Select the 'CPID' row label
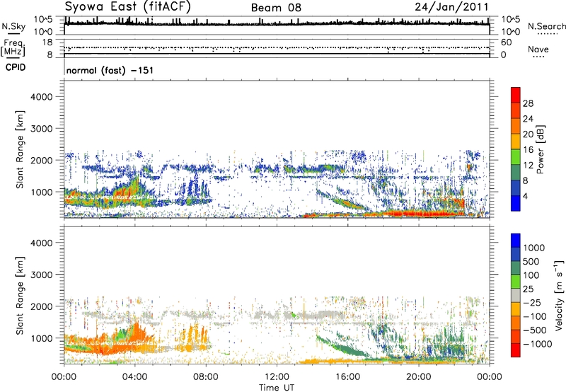This screenshot has width=566, height=392. click(16, 67)
